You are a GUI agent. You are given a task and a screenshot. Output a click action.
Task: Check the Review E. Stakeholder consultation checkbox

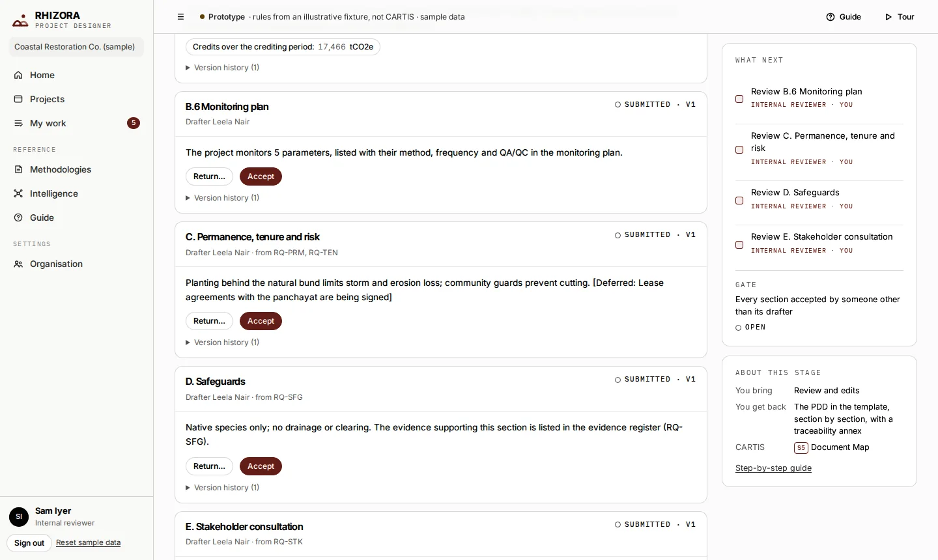coord(739,245)
